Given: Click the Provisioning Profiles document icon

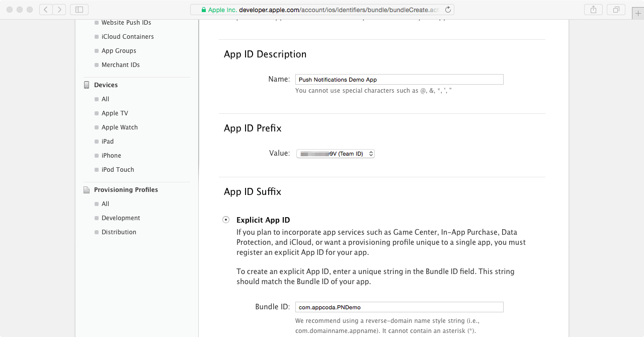Looking at the screenshot, I should pos(86,189).
